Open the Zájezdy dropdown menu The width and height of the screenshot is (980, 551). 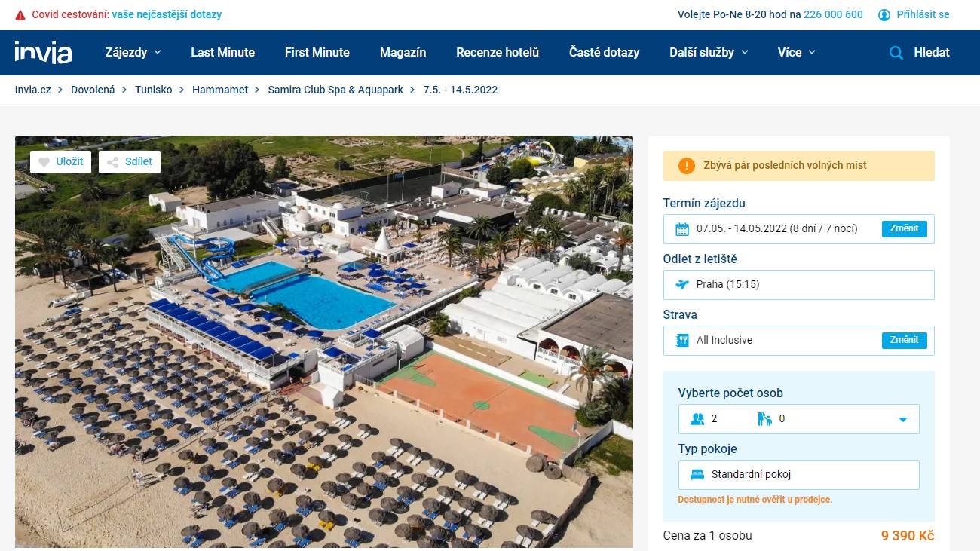pos(133,53)
